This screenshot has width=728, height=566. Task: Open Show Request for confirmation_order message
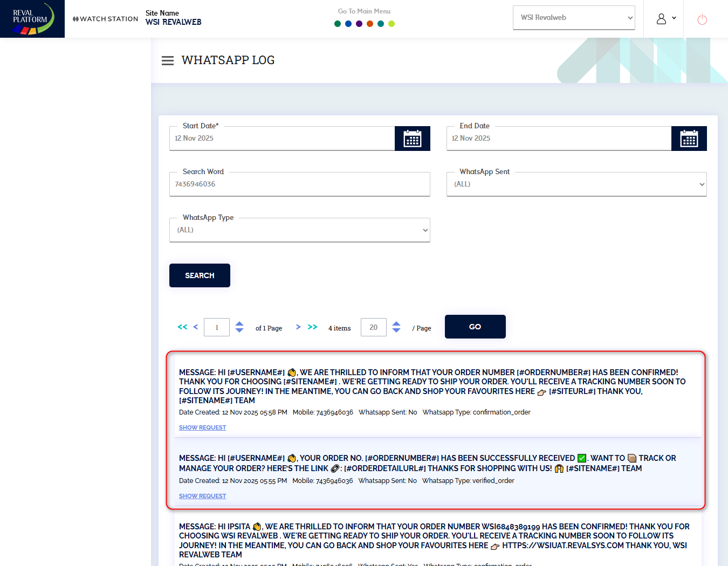202,427
